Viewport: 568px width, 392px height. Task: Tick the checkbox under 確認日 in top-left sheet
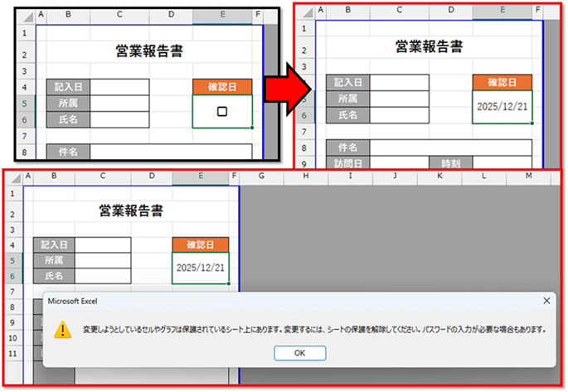click(221, 112)
